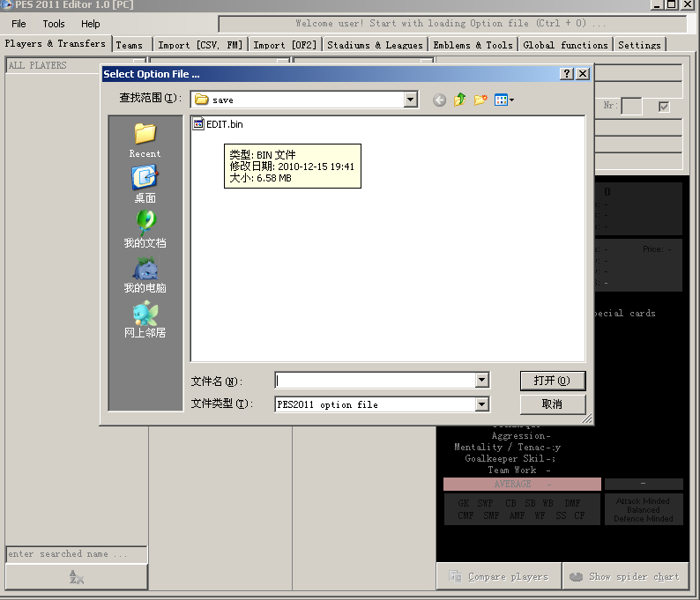Screen dimensions: 700x600
Task: Click the Team Work stat label
Action: 511,470
